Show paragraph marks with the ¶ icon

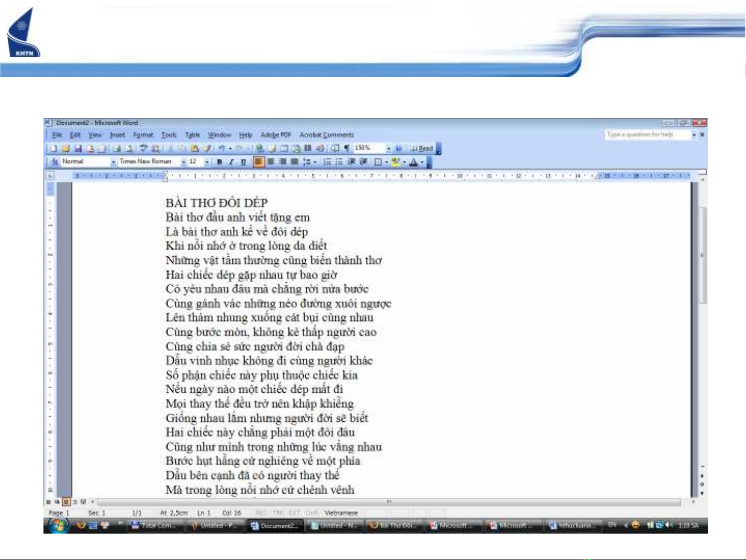(347, 149)
